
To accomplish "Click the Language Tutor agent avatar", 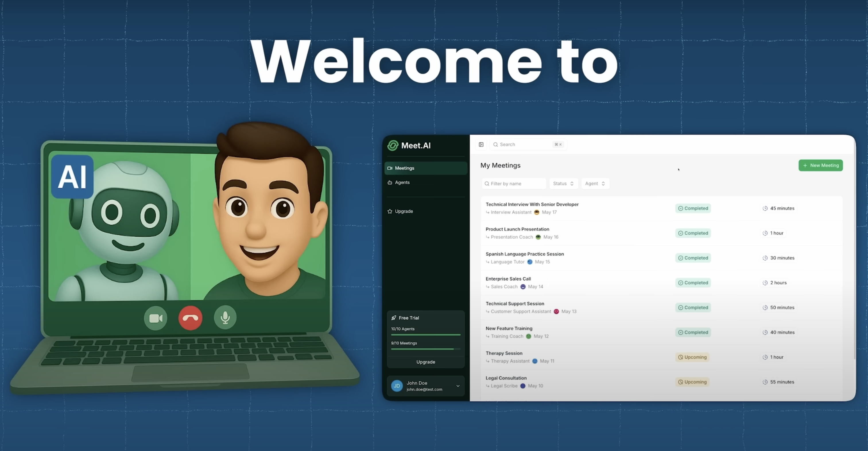I will [530, 262].
